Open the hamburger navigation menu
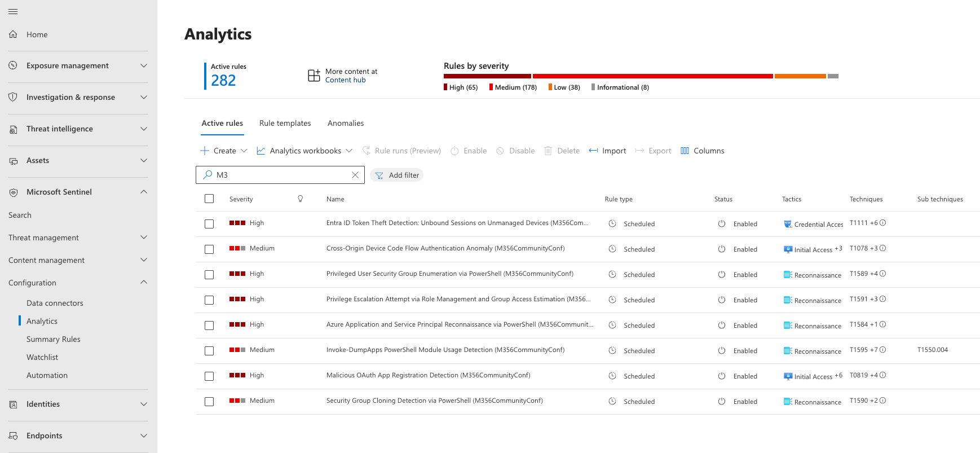 tap(13, 11)
